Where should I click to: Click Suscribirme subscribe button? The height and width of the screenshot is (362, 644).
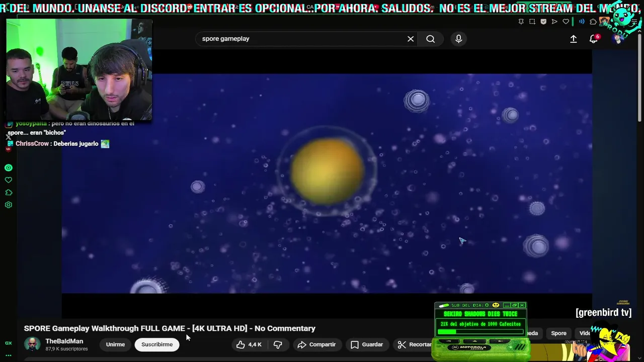pos(157,344)
